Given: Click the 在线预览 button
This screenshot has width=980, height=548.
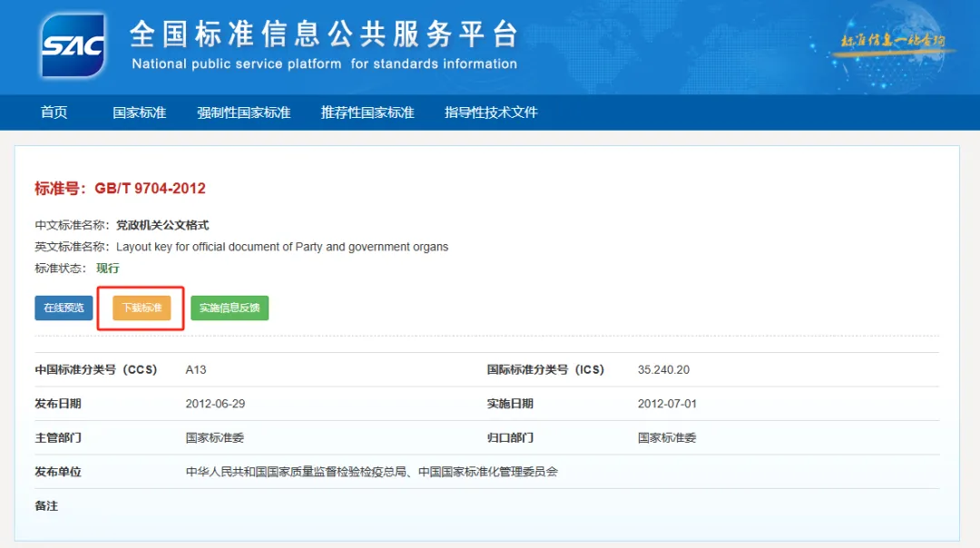Looking at the screenshot, I should click(64, 308).
